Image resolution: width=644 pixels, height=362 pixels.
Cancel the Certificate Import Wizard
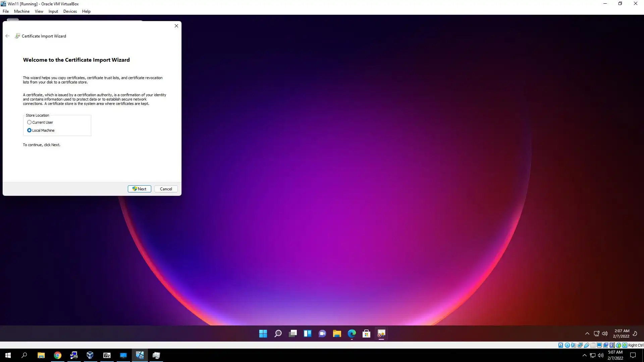166,189
